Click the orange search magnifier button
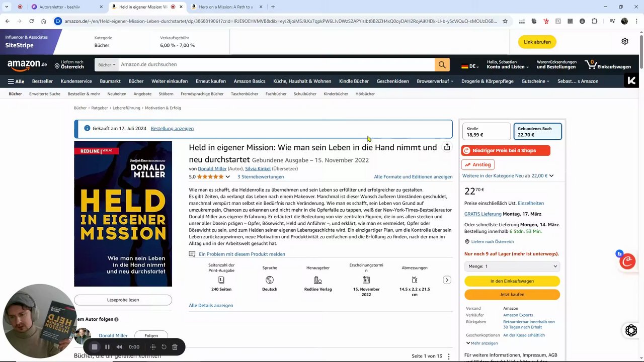The image size is (644, 362). click(x=442, y=64)
